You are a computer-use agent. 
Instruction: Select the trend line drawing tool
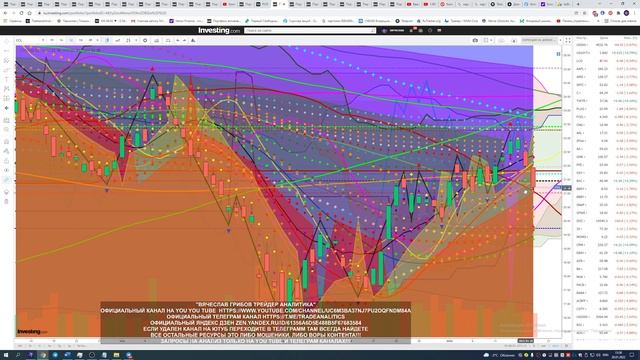pyautogui.click(x=6, y=51)
